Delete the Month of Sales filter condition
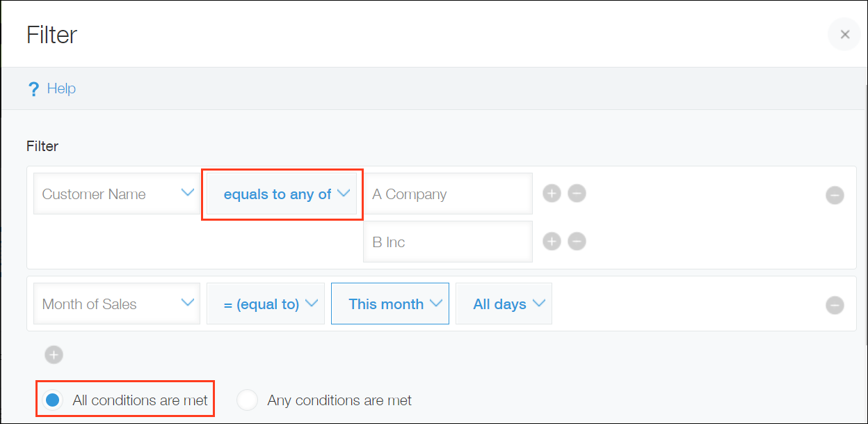 [x=835, y=306]
